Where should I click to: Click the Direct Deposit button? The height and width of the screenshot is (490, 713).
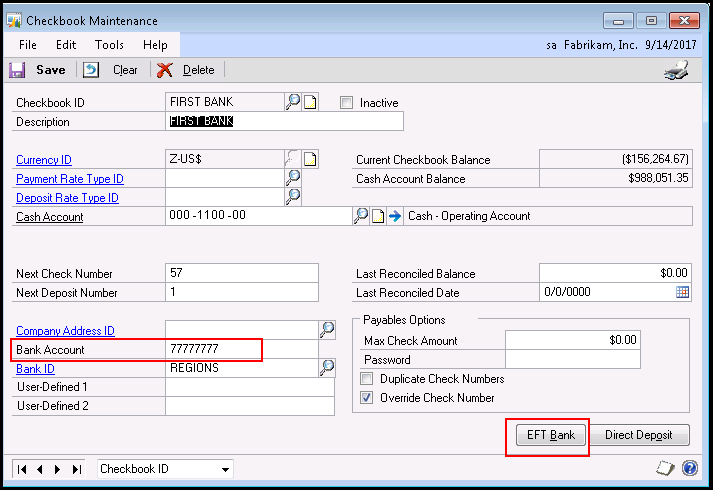pos(638,435)
